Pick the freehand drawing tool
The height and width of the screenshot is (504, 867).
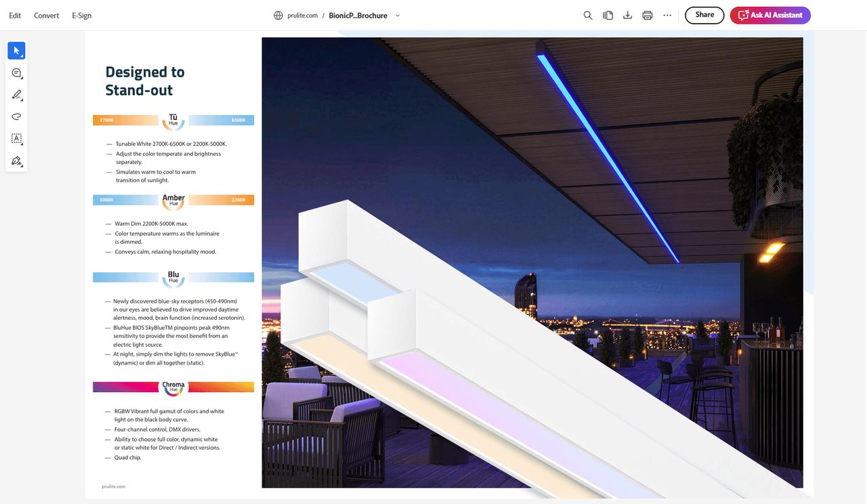point(16,116)
